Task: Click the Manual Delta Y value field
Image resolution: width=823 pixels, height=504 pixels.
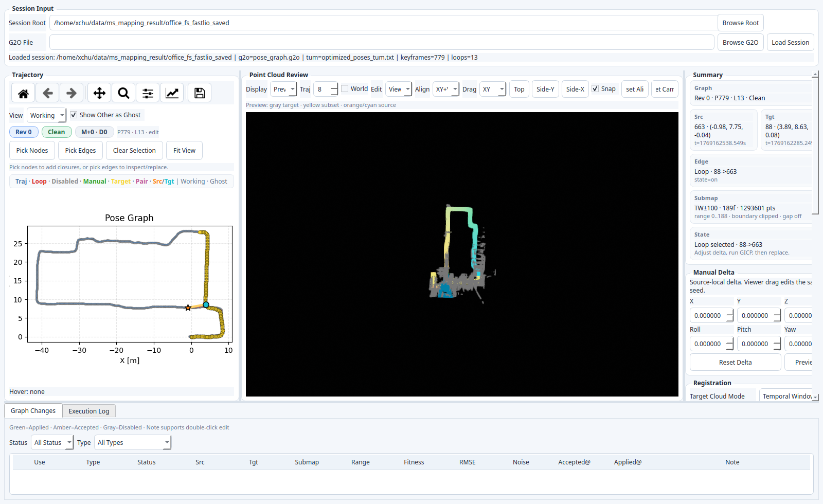Action: point(755,315)
